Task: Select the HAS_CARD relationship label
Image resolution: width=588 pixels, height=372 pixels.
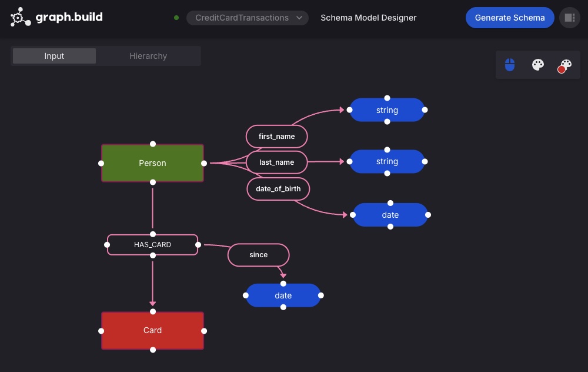Action: click(152, 244)
